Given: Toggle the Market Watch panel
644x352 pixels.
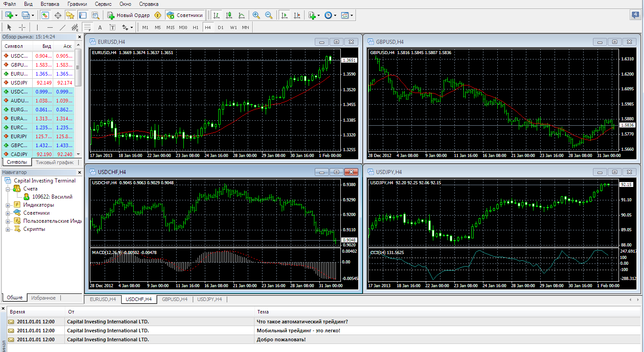Looking at the screenshot, I should point(45,15).
